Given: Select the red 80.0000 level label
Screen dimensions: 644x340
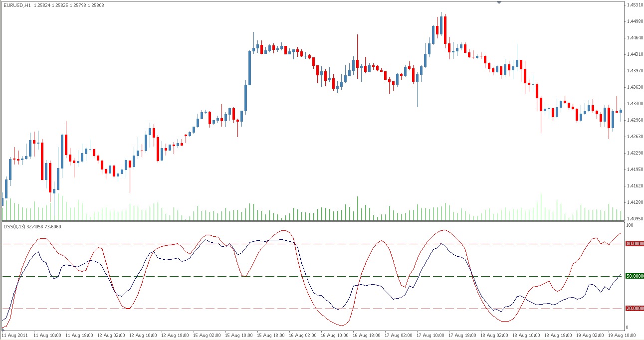Looking at the screenshot, I should pyautogui.click(x=635, y=244).
